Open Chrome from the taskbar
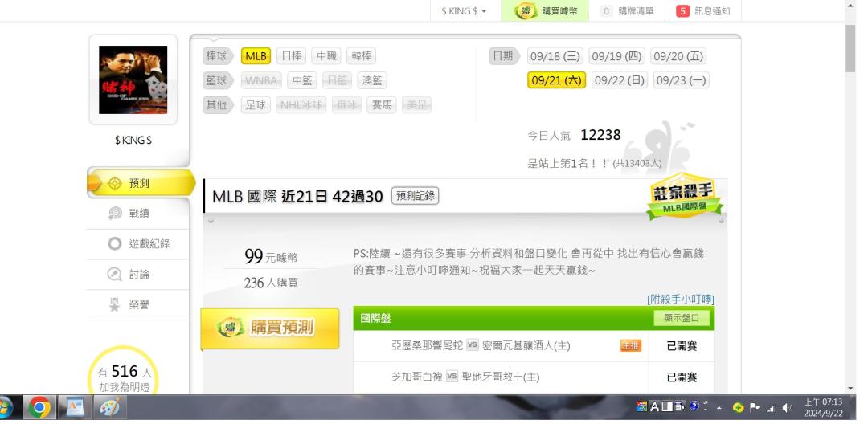Screen dimensions: 868x428 [x=39, y=408]
